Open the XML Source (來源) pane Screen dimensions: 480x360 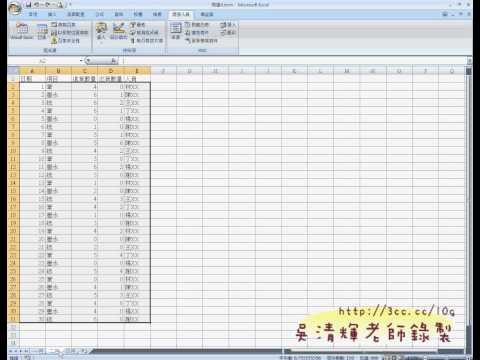click(176, 31)
